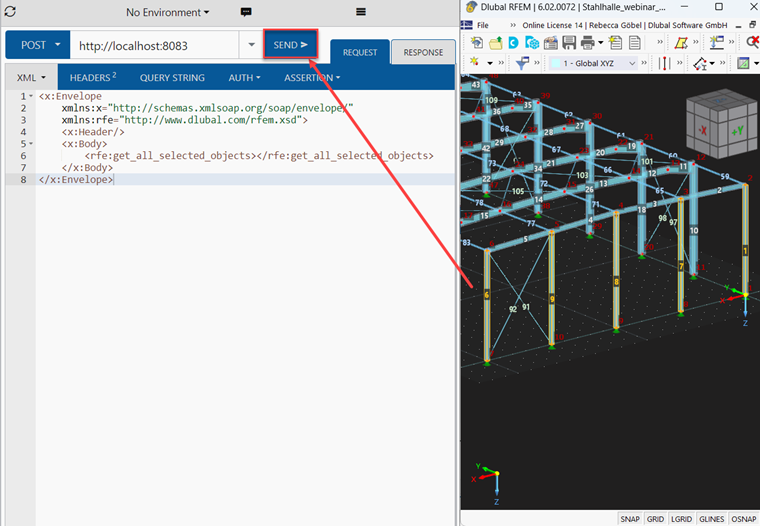The height and width of the screenshot is (526, 760).
Task: Click the filter funnel icon in RFEM toolbar
Action: pyautogui.click(x=522, y=63)
